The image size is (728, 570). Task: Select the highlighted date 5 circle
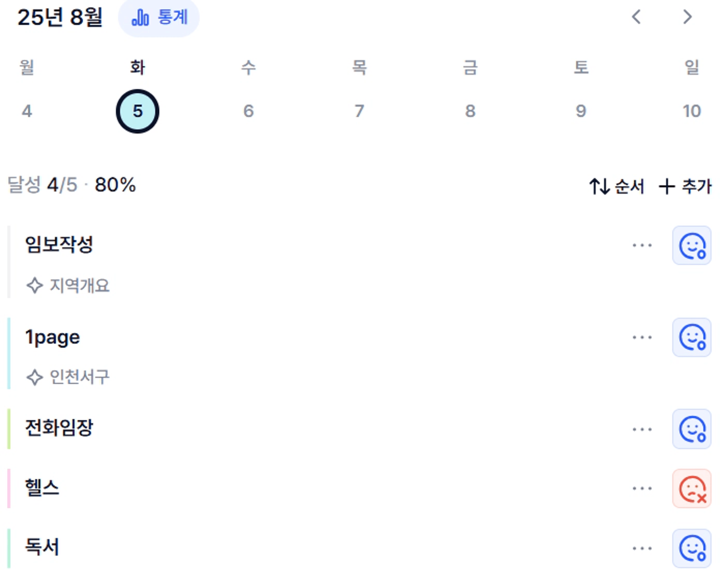137,111
